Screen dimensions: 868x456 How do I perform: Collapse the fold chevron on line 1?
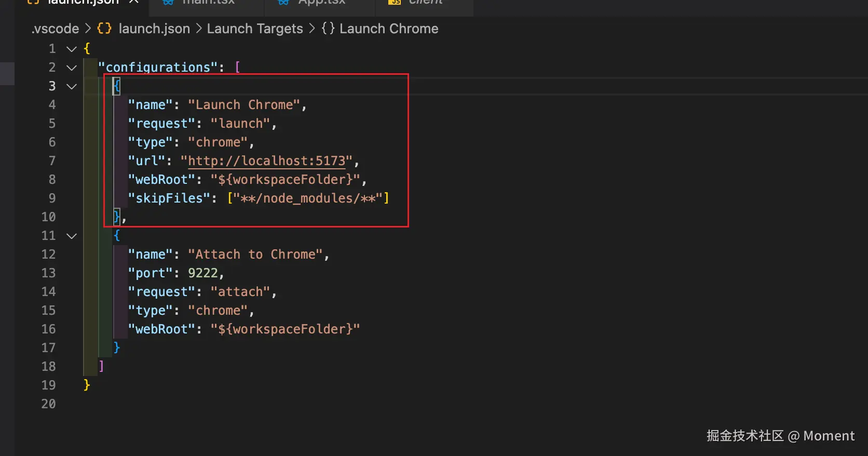tap(72, 49)
